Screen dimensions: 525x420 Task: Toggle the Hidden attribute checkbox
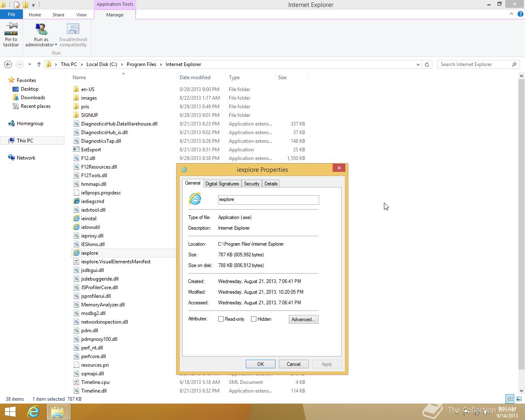tap(254, 319)
